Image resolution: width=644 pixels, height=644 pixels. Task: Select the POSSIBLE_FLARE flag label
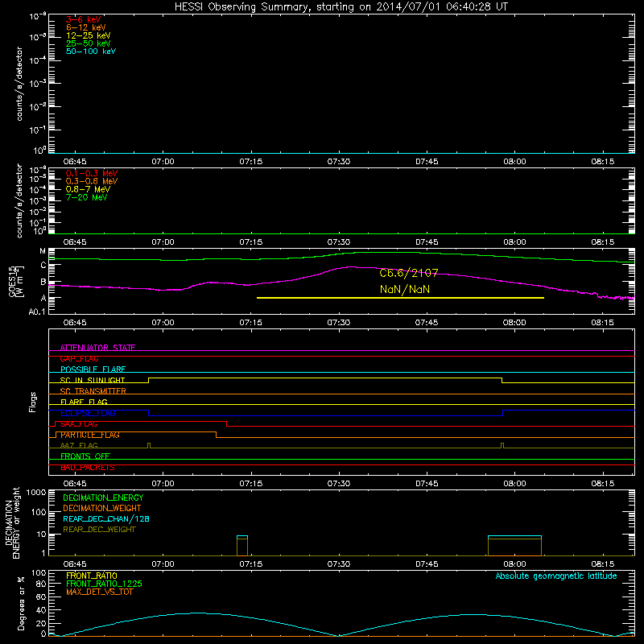pyautogui.click(x=93, y=369)
